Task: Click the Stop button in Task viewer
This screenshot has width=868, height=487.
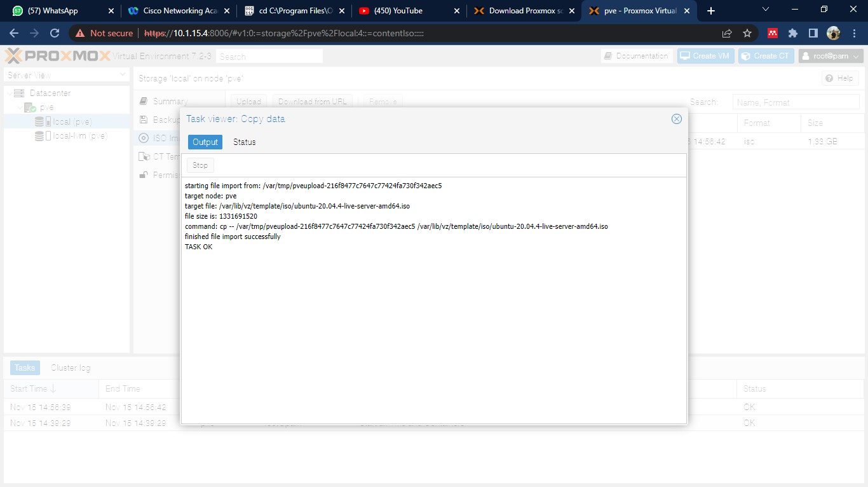Action: 200,165
